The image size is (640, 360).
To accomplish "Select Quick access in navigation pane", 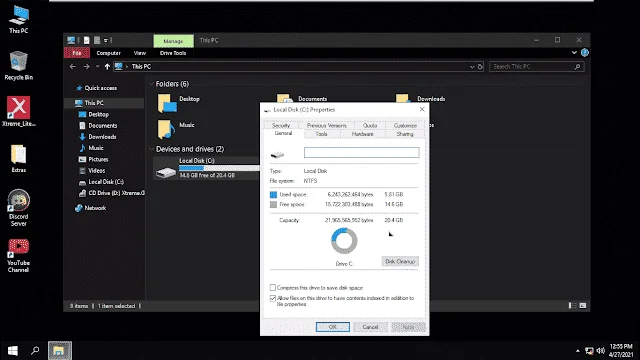I will [x=100, y=88].
